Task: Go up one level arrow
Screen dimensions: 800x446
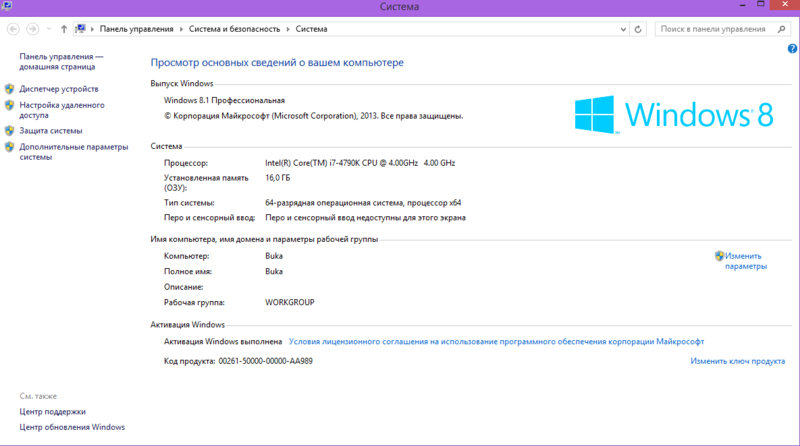Action: point(64,29)
